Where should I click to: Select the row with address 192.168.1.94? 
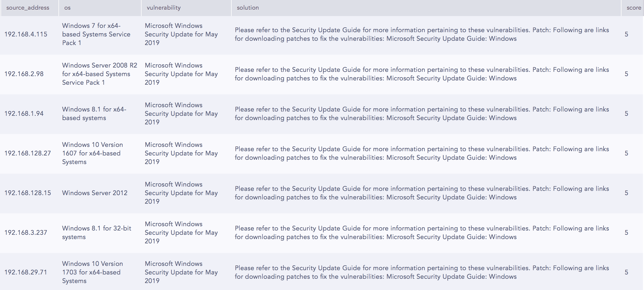[322, 114]
